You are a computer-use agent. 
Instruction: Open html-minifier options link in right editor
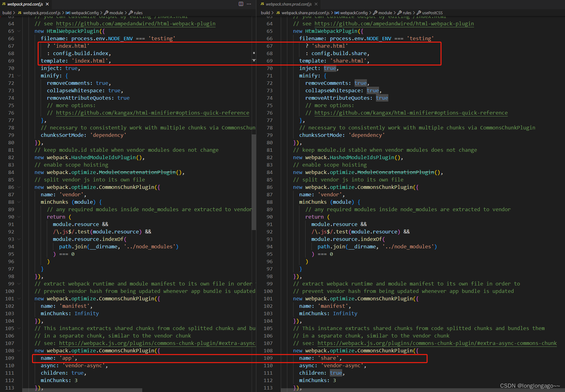[x=411, y=113]
